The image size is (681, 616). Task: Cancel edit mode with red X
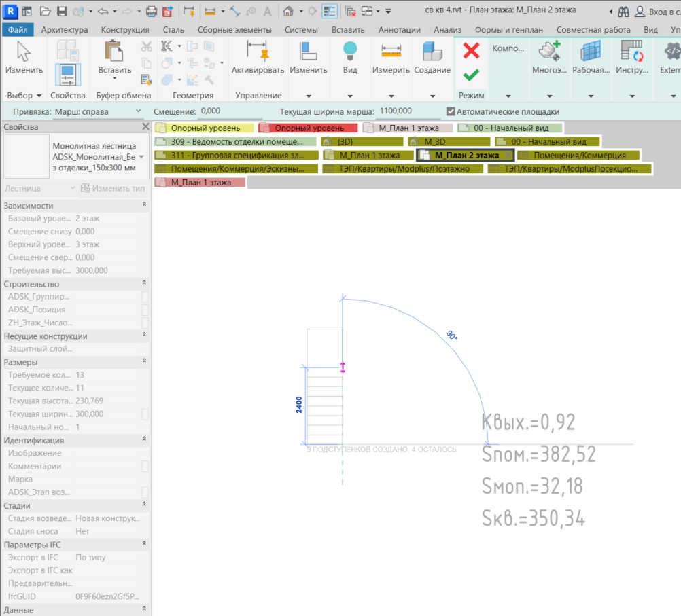(x=471, y=51)
